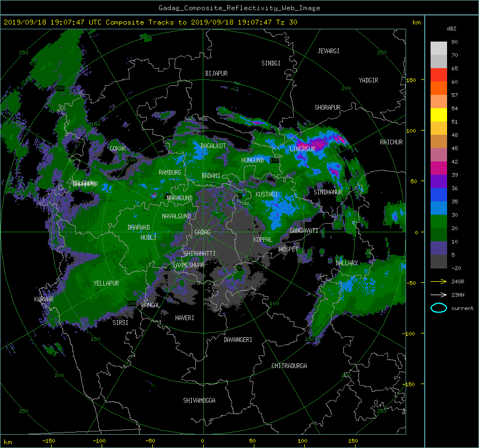Click the JEVARGI city label
The width and height of the screenshot is (479, 448).
point(328,51)
